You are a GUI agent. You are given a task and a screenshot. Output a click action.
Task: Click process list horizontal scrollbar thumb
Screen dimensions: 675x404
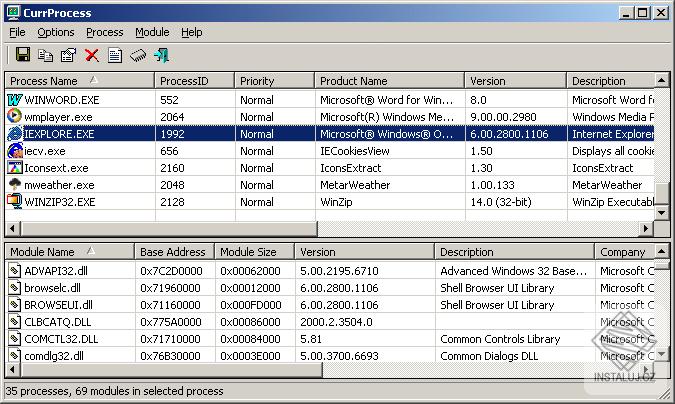click(x=169, y=228)
